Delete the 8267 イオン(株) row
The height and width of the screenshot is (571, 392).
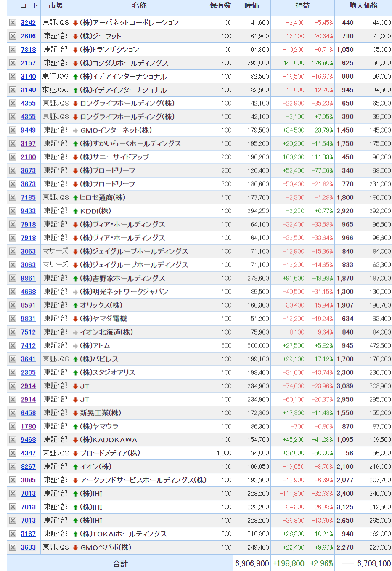pos(13,467)
